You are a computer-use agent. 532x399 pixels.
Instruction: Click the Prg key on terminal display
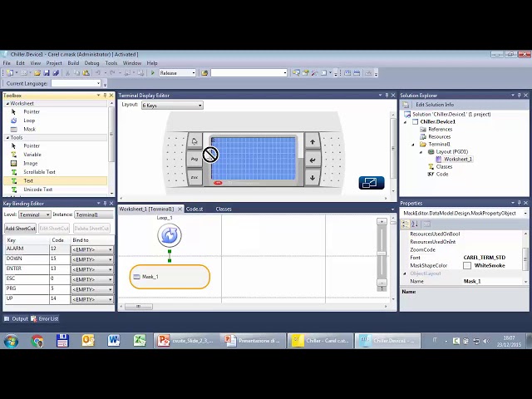point(195,159)
